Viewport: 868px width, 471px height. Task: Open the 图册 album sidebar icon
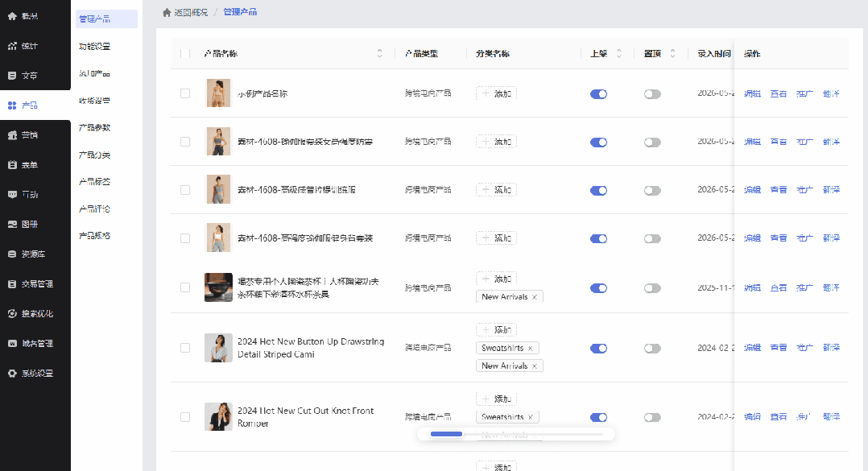[12, 224]
